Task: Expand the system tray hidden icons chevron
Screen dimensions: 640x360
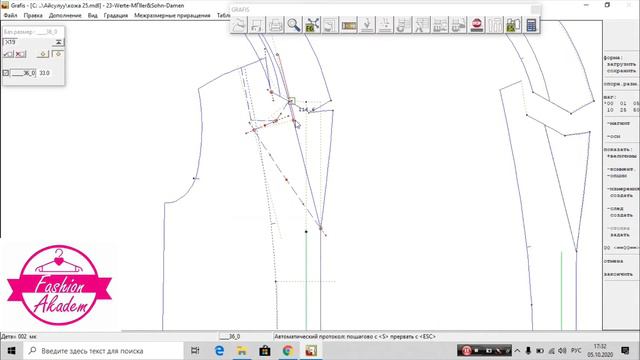Action: pos(517,351)
